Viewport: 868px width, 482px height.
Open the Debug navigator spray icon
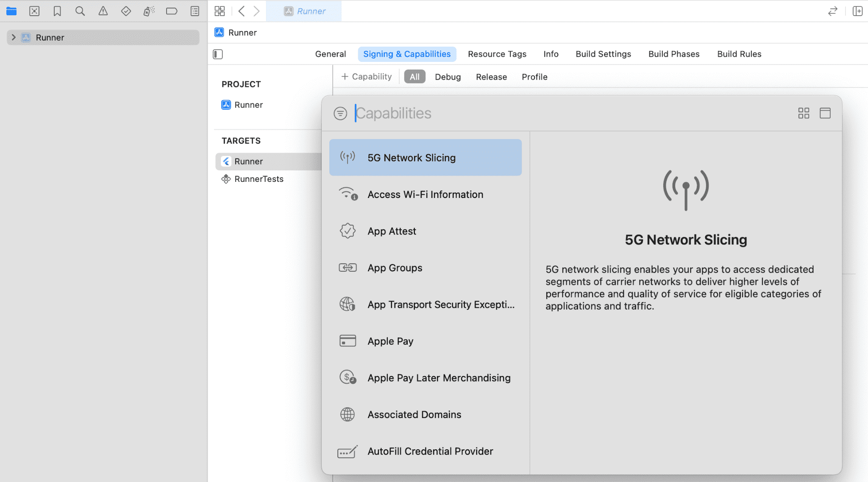coord(149,11)
